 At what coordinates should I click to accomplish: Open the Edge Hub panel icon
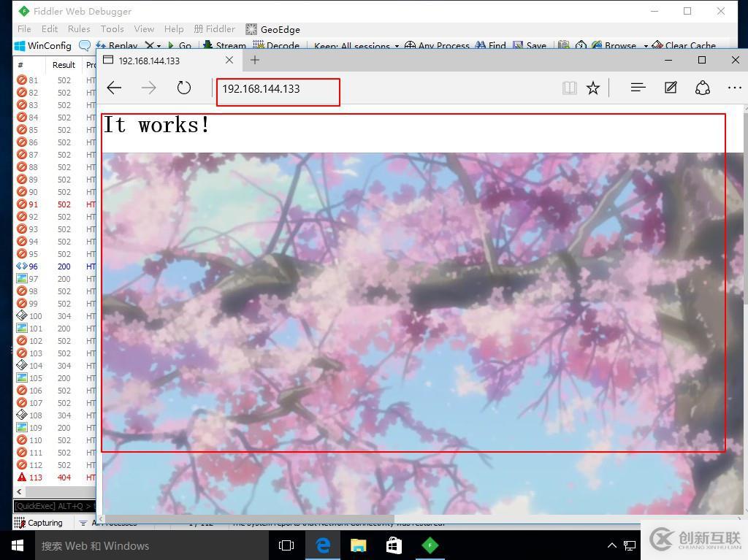(638, 88)
